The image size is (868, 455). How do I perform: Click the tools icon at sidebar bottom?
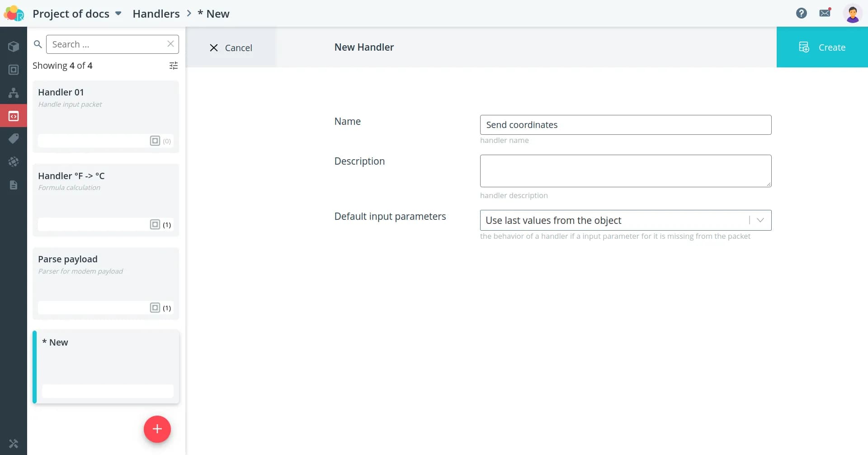click(14, 444)
